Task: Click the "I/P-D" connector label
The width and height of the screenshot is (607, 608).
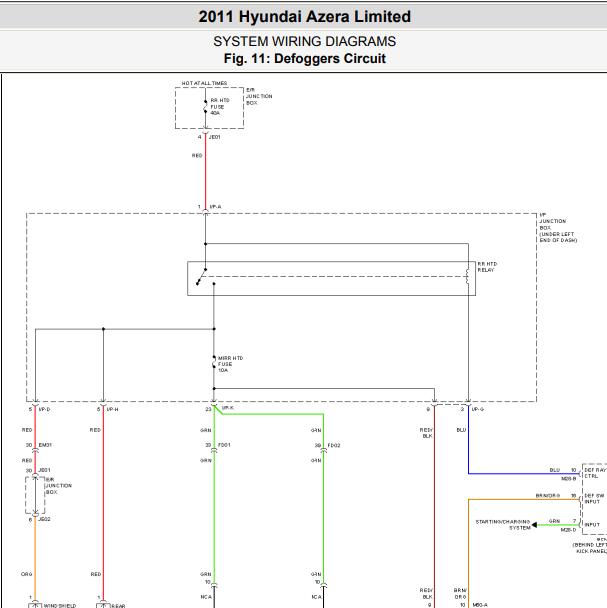Action: 45,409
